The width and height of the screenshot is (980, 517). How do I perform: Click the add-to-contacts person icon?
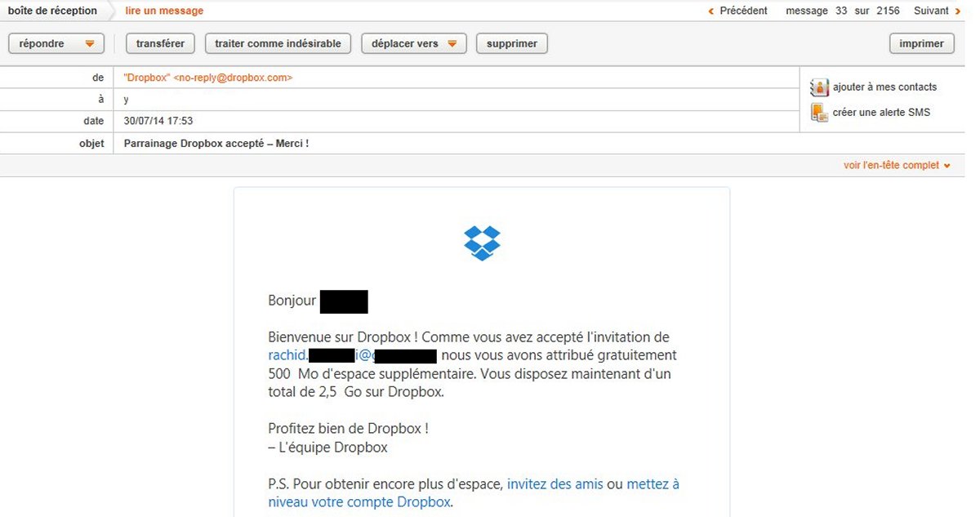(819, 87)
